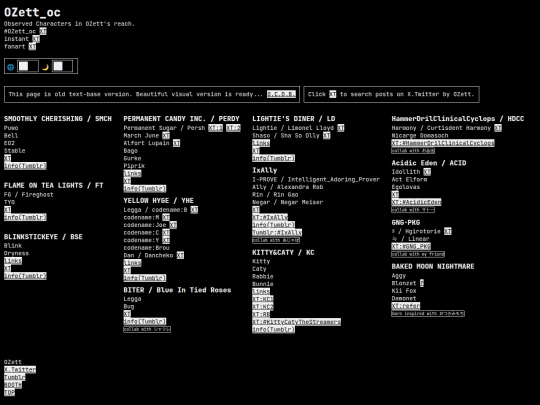Open XT search for codename:M
This screenshot has width=540, height=405.
[x=166, y=217]
